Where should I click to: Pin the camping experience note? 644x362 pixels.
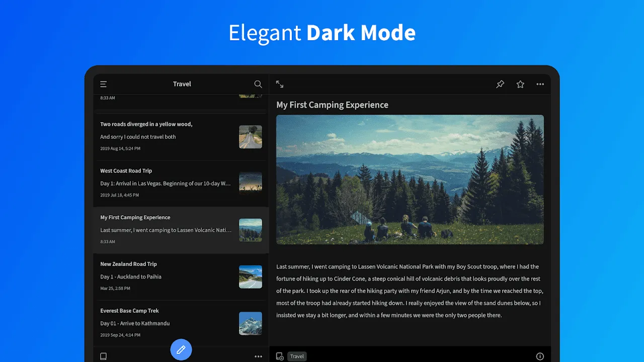(500, 84)
